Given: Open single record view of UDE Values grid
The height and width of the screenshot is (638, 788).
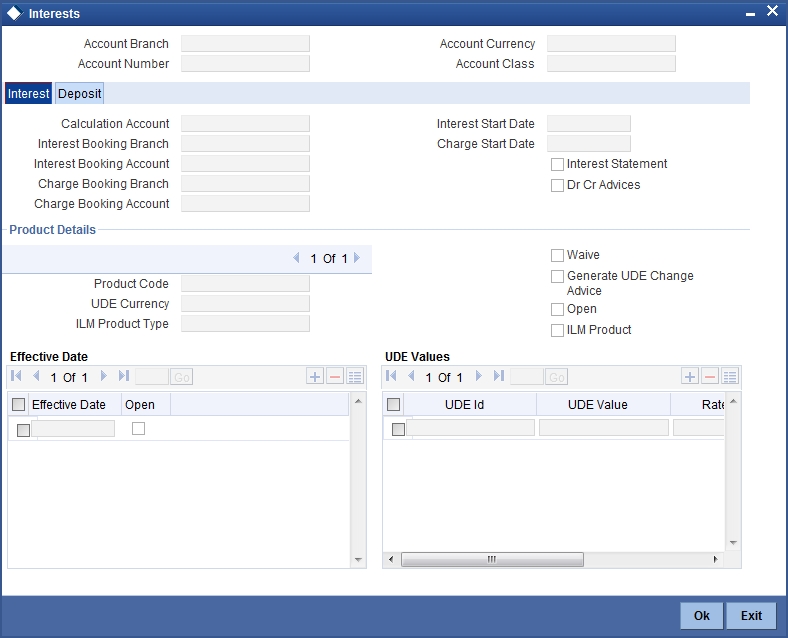Looking at the screenshot, I should click(730, 376).
